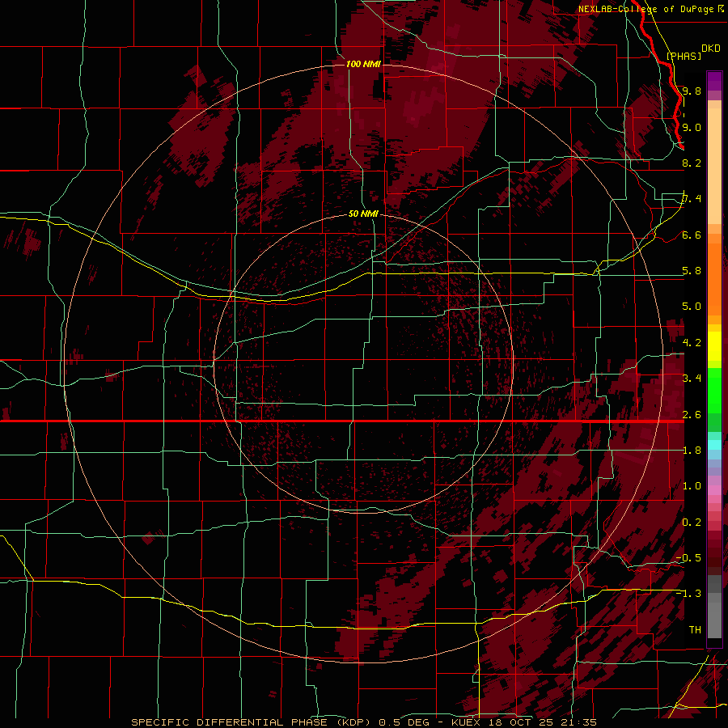Viewport: 728px width, 728px height.
Task: Click the 8.2 value on the scale
Action: pyautogui.click(x=692, y=163)
